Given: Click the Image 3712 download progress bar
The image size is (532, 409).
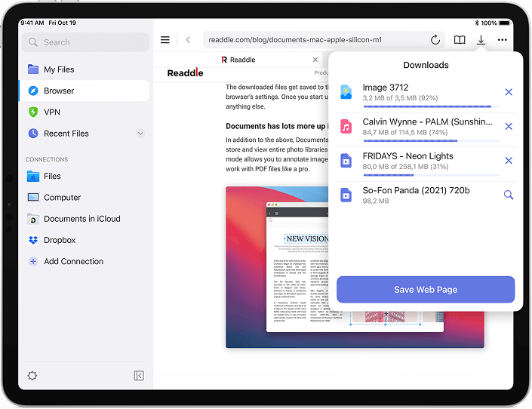Looking at the screenshot, I should (x=432, y=106).
